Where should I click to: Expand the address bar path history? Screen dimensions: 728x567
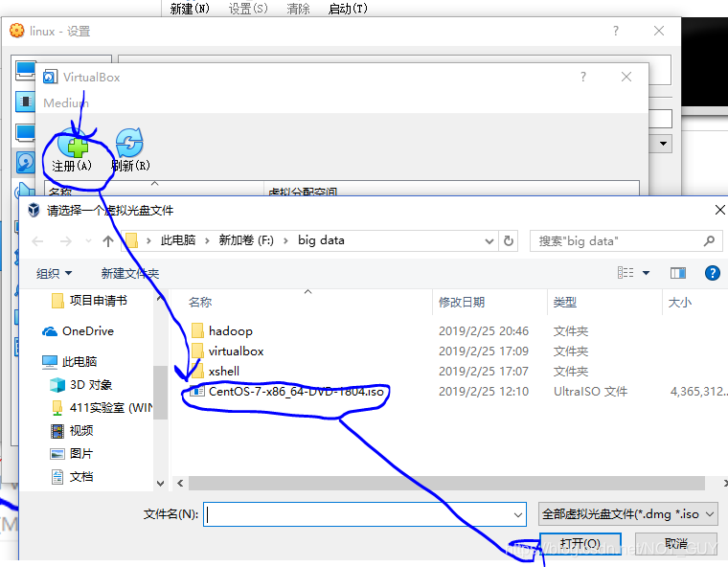coord(489,241)
